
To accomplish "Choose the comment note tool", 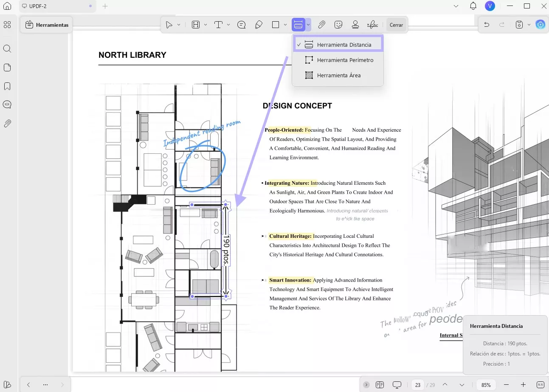I will point(242,25).
